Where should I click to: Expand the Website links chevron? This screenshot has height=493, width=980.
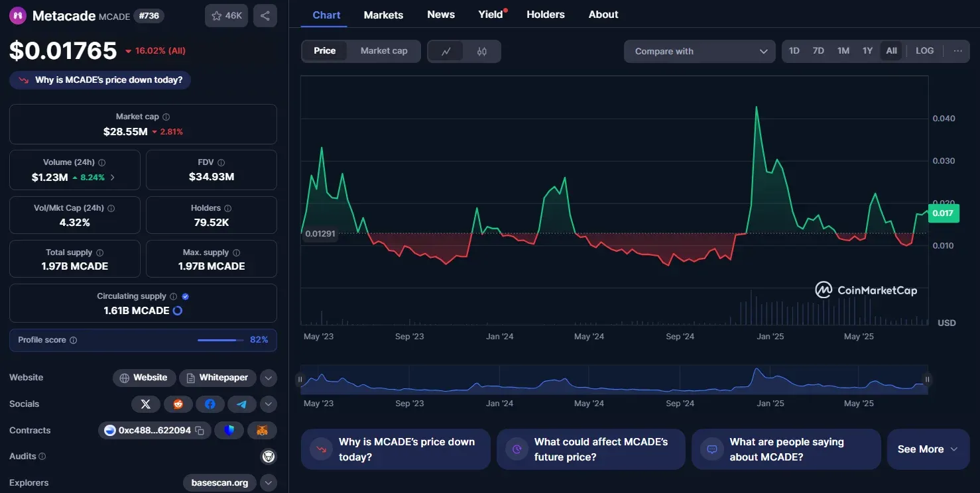[x=268, y=378]
